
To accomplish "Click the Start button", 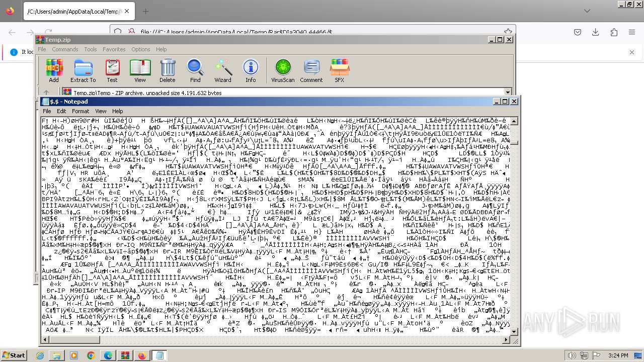I will (x=14, y=355).
